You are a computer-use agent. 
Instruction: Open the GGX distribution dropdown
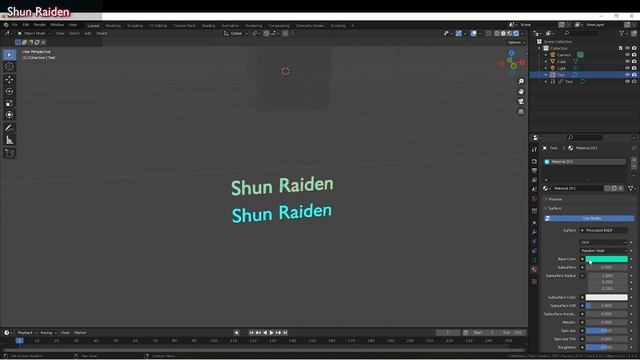point(604,242)
